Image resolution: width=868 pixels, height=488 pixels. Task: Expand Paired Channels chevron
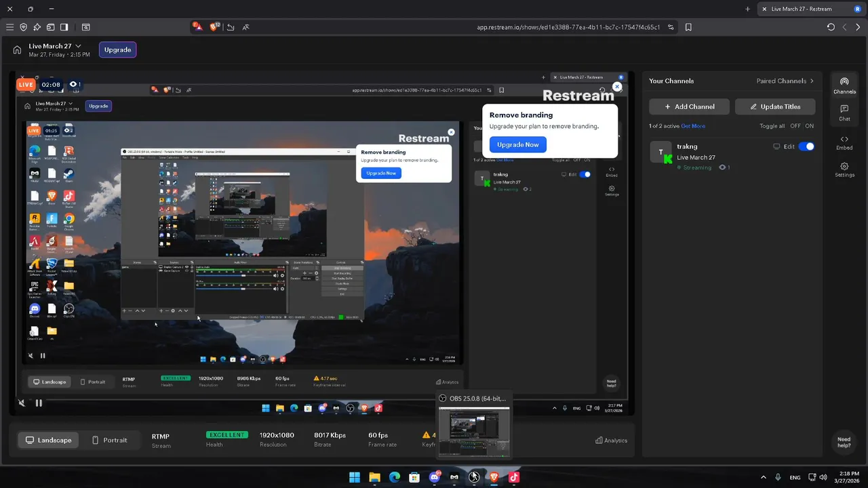pos(812,81)
